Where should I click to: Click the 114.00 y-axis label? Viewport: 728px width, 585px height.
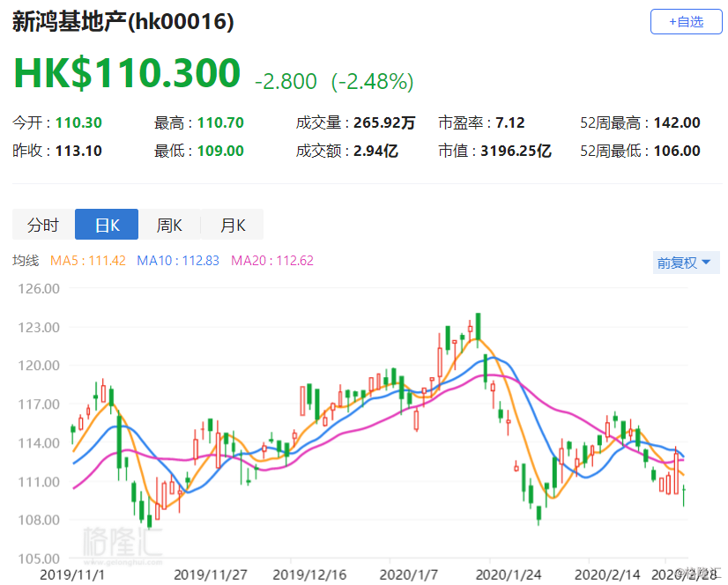click(x=39, y=443)
